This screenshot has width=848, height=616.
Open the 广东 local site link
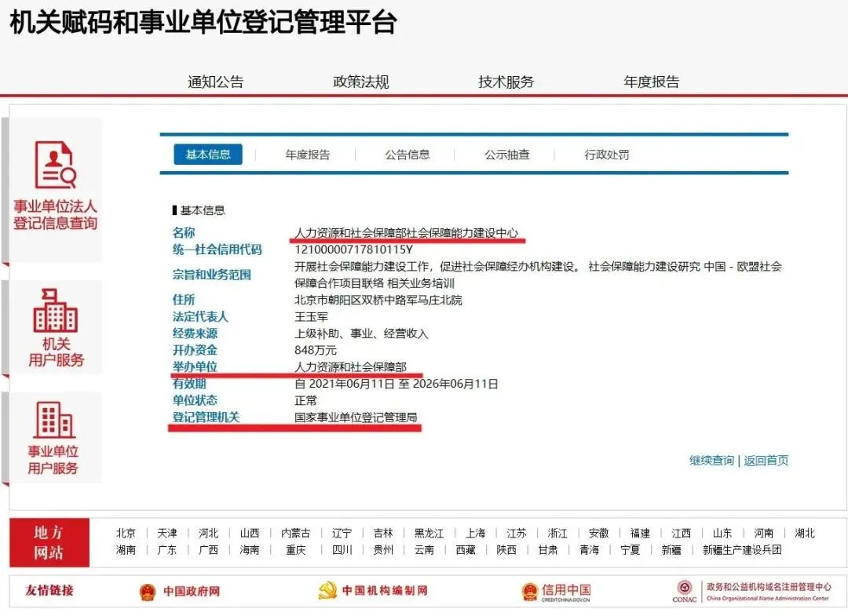tap(166, 550)
